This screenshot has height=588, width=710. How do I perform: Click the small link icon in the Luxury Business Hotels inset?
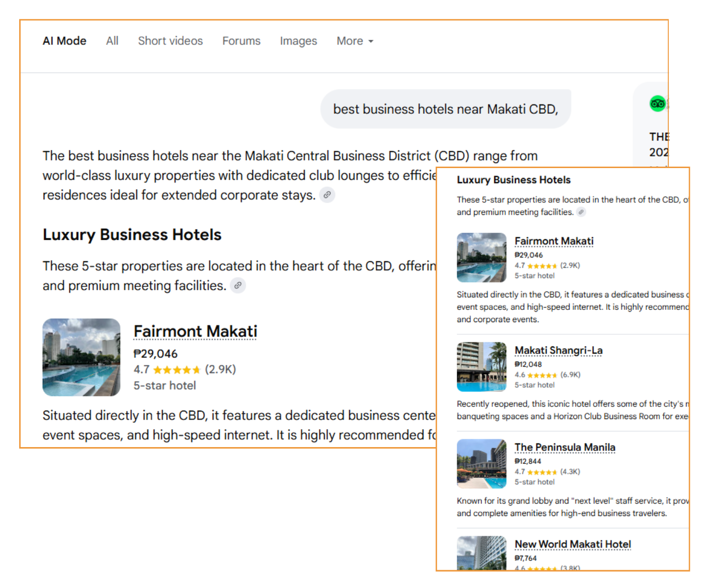[581, 212]
